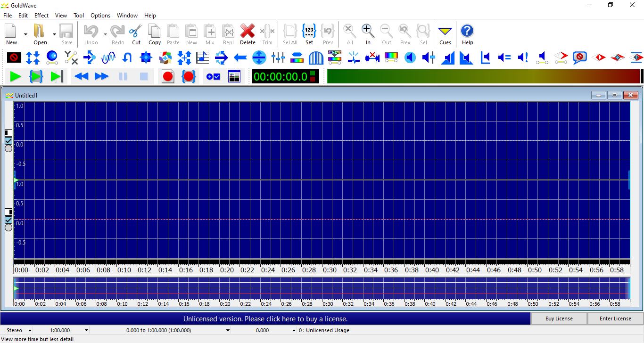Select the upper channel circle button
This screenshot has height=343, width=644.
(8, 148)
